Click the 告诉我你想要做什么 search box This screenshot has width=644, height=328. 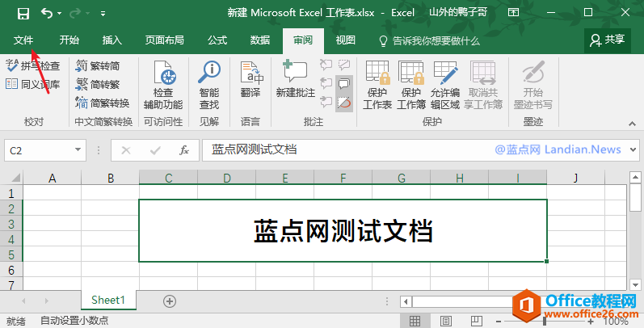click(x=429, y=40)
